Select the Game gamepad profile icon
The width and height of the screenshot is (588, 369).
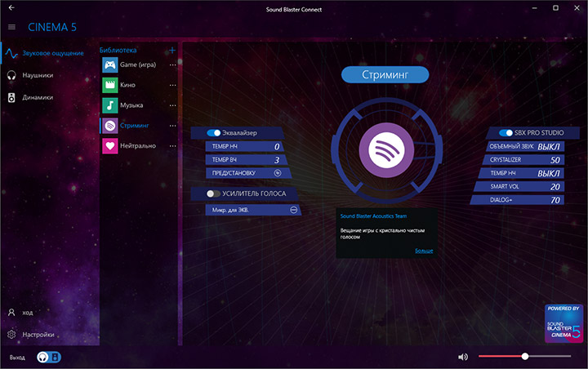click(x=110, y=64)
